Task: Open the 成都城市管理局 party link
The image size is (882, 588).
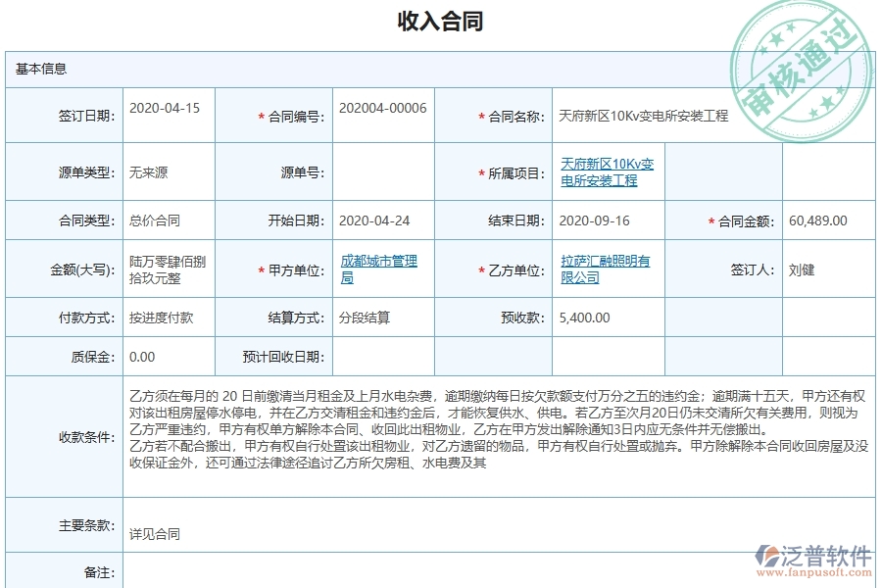Action: [375, 269]
